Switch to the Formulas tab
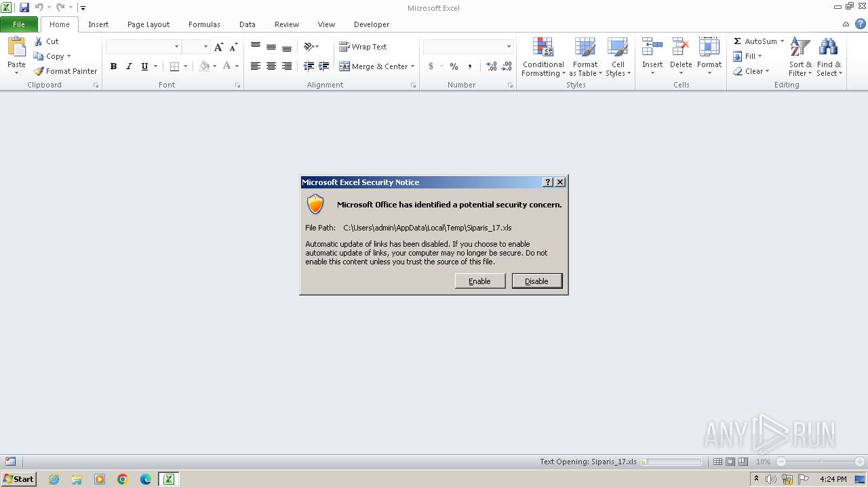868x488 pixels. [x=204, y=24]
